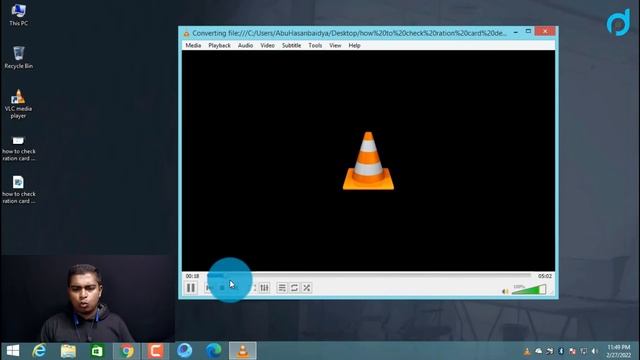Open the taskbar clock showing 11:49 PM
The width and height of the screenshot is (640, 360).
point(619,351)
